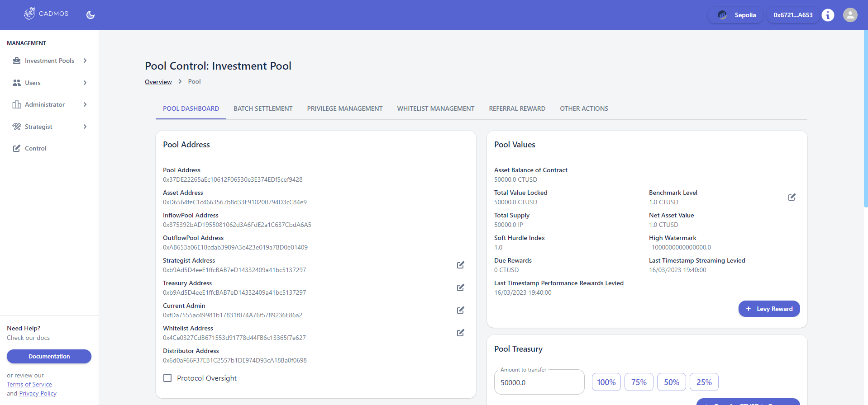
Task: Set transfer amount to 100%
Action: [606, 382]
